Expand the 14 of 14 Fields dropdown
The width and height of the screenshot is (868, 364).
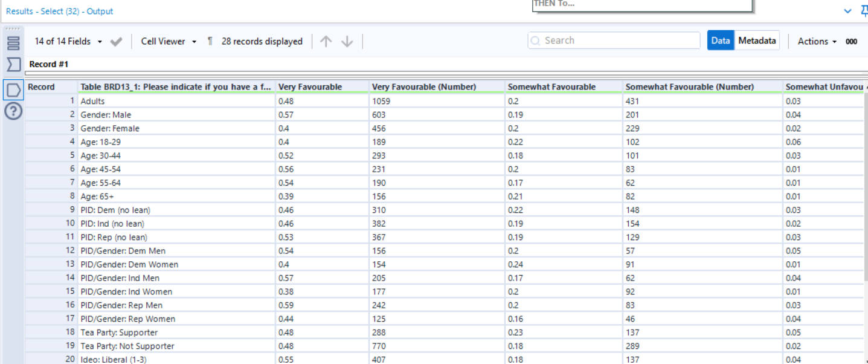coord(68,41)
